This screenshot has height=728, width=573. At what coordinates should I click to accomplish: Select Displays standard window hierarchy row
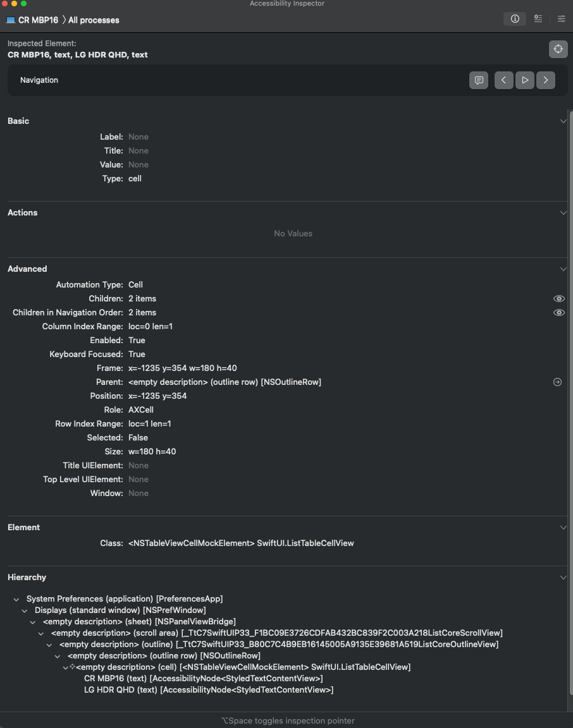pos(120,610)
